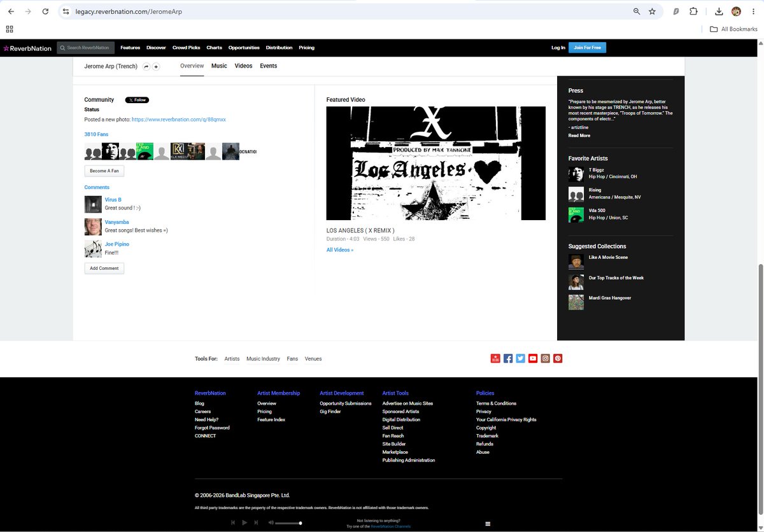Reload the page with the browser refresh icon
This screenshot has width=764, height=532.
coord(45,11)
